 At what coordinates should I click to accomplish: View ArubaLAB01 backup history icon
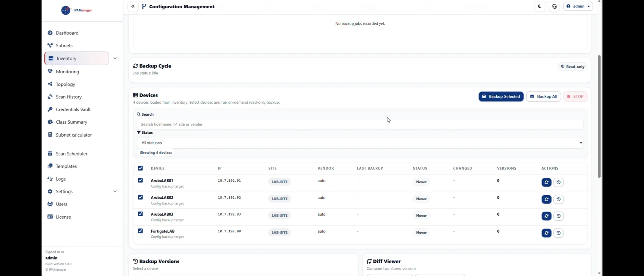[558, 182]
